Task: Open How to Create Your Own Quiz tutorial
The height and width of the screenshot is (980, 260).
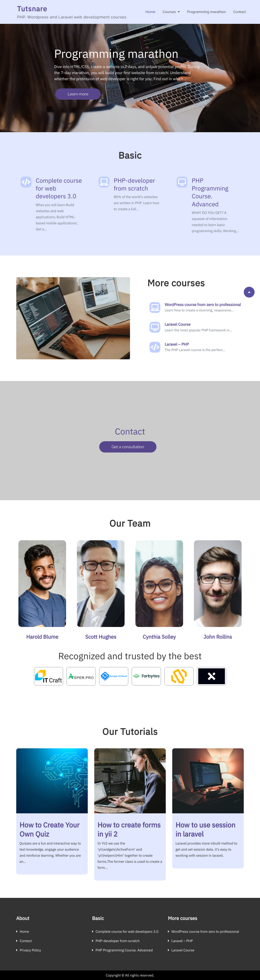Action: pyautogui.click(x=50, y=829)
